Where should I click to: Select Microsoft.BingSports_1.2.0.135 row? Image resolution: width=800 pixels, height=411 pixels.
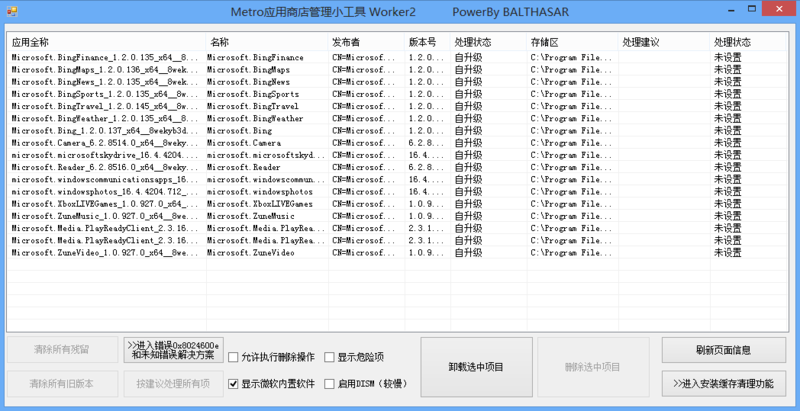point(397,94)
